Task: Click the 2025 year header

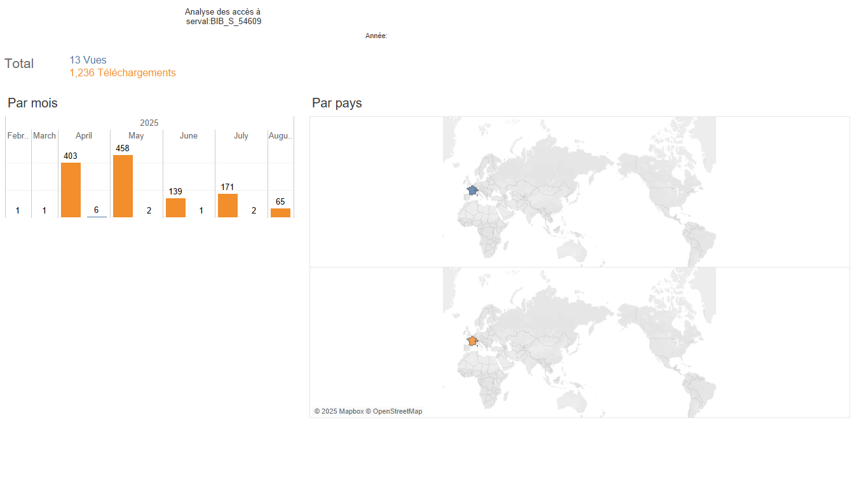Action: [149, 123]
